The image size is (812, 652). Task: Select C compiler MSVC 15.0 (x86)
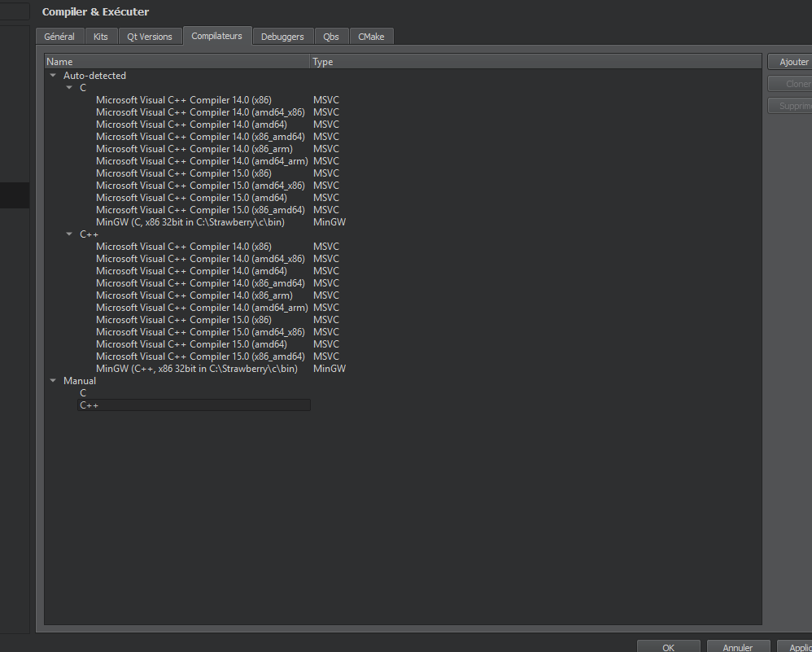(x=184, y=173)
